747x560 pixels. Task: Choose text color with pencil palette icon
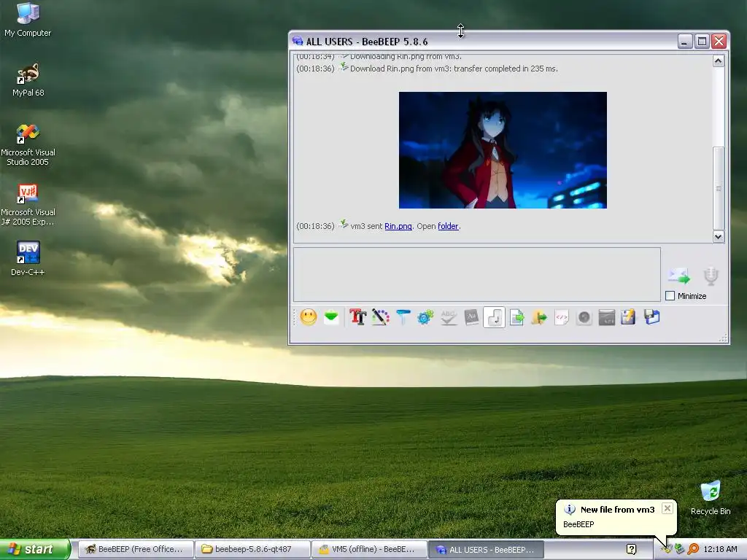(x=381, y=317)
